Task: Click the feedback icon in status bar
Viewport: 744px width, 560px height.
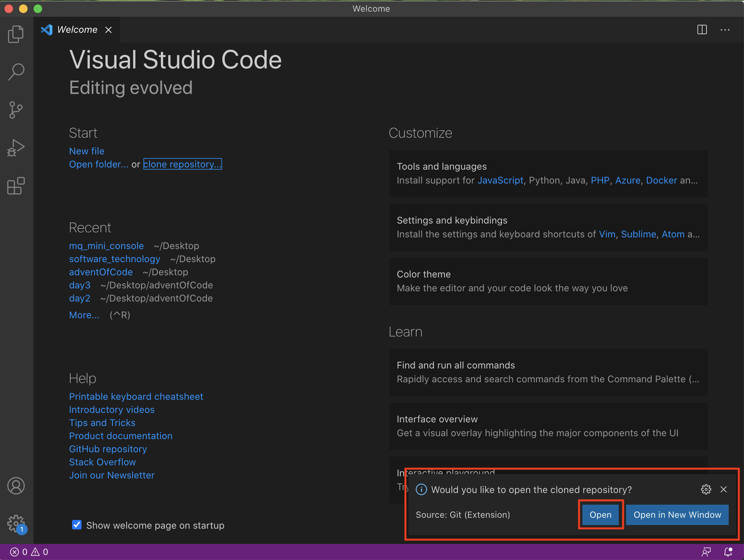Action: (x=706, y=552)
